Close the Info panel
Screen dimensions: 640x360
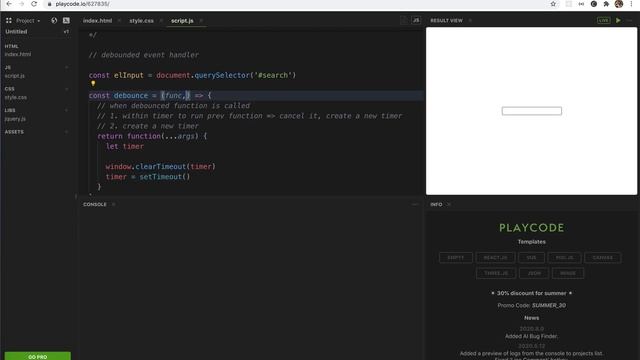[449, 204]
